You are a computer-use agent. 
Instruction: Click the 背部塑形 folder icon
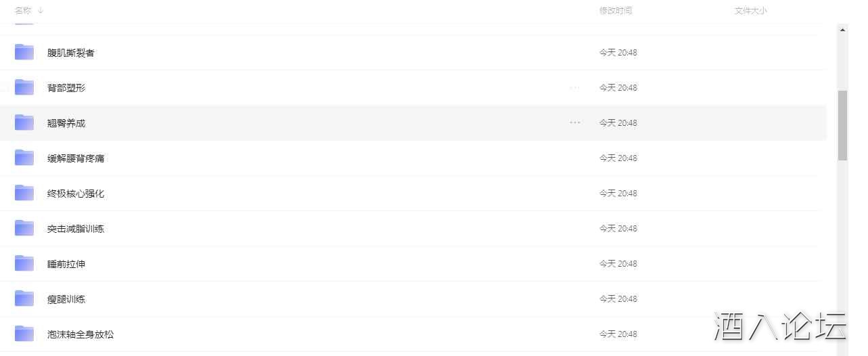coord(24,87)
